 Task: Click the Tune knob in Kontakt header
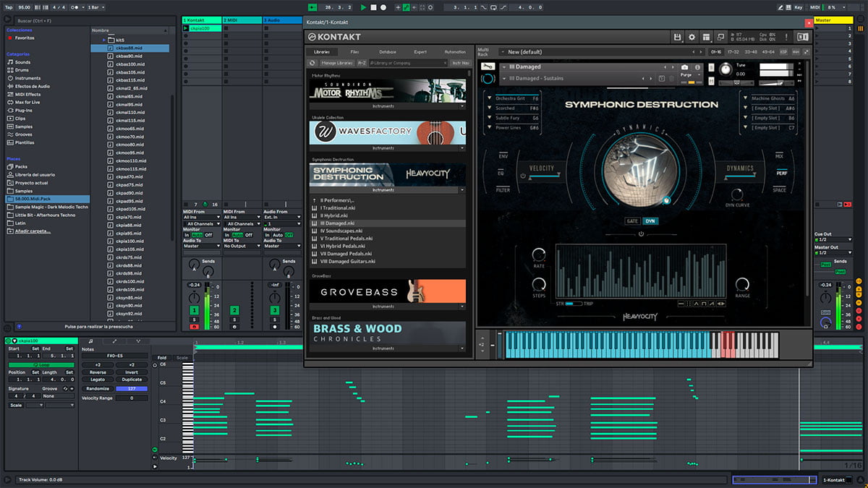click(726, 69)
